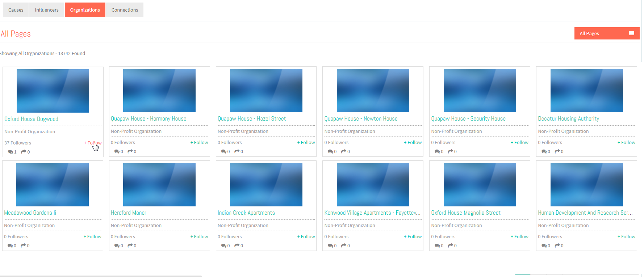
Task: Click share icon on Decatur Housing Authority
Action: click(x=557, y=151)
